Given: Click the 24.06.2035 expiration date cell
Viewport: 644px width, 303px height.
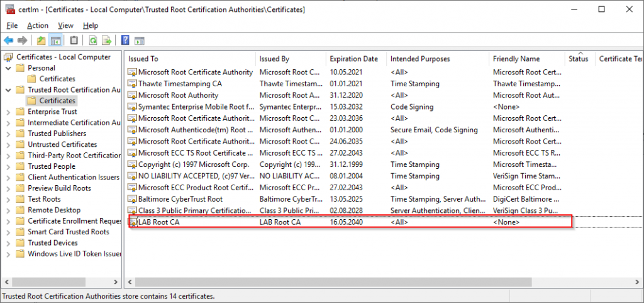Looking at the screenshot, I should 347,142.
